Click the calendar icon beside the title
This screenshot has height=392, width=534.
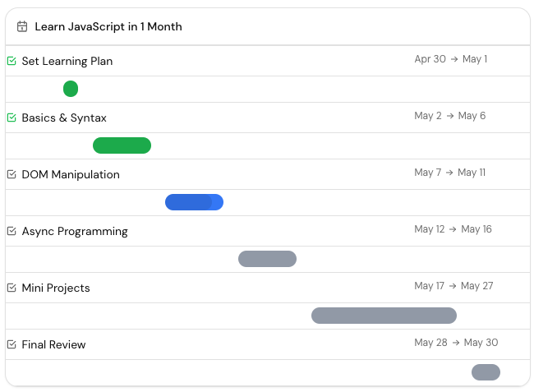click(x=22, y=26)
